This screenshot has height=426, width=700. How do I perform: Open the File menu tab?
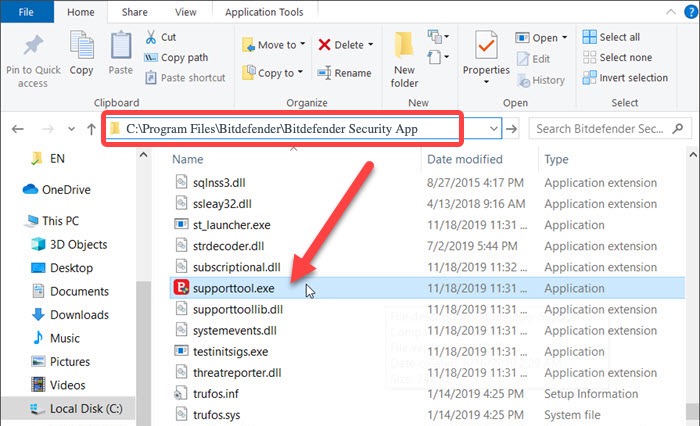point(26,12)
